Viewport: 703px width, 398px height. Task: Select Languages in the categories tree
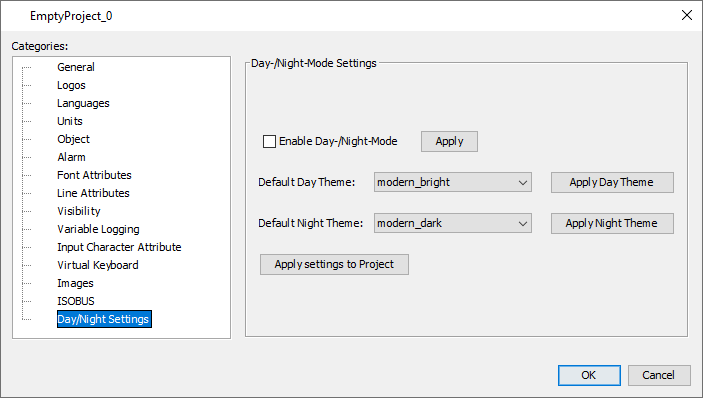(x=83, y=103)
